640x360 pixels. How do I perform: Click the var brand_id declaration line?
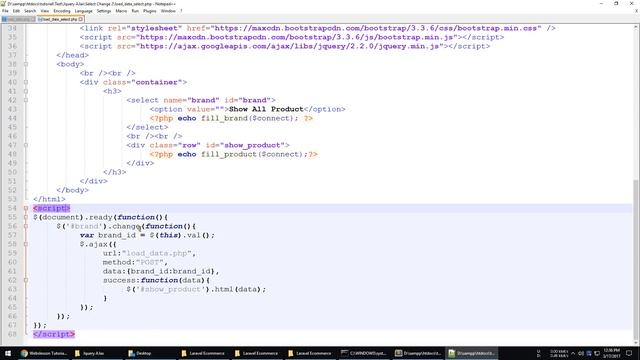[147, 235]
